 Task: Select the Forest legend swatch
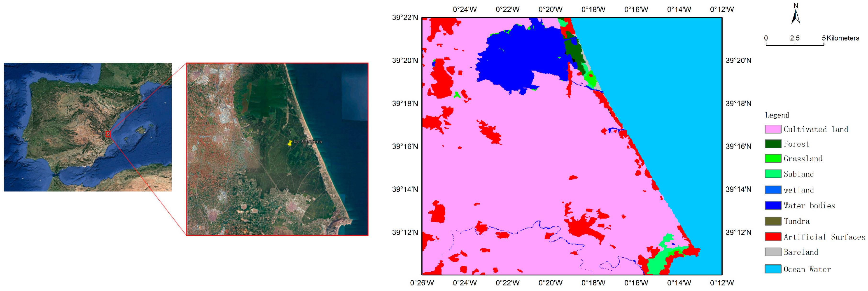pos(772,144)
